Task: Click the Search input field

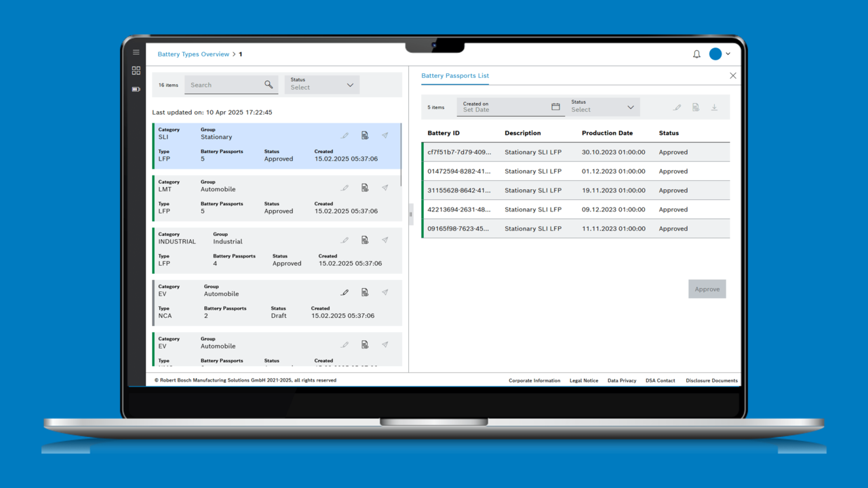Action: click(224, 85)
